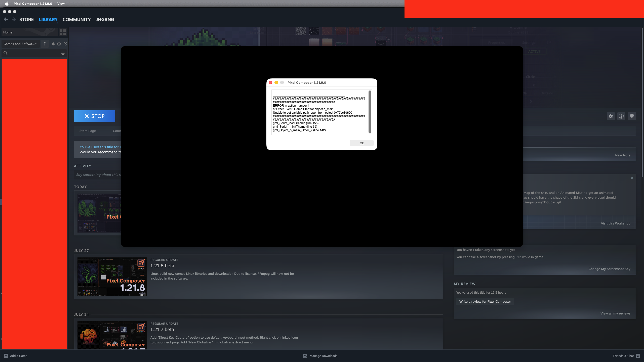Screen dimensions: 644x362
Task: Click Home in the library sidebar
Action: (x=30, y=32)
